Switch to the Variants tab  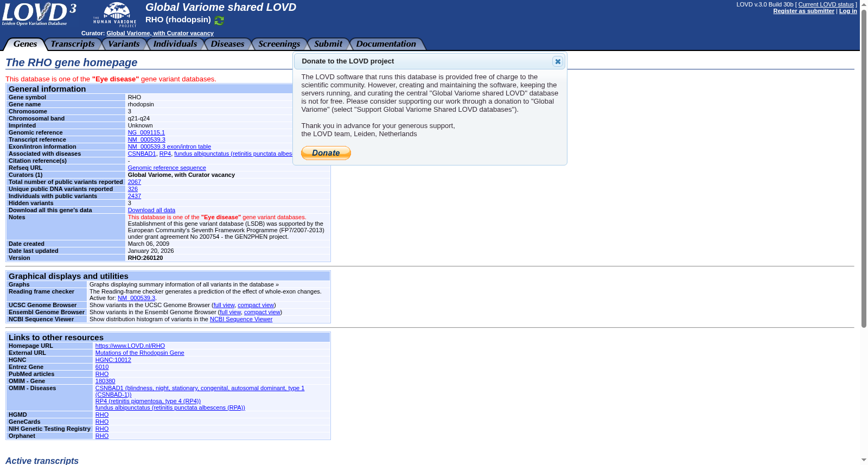(124, 44)
